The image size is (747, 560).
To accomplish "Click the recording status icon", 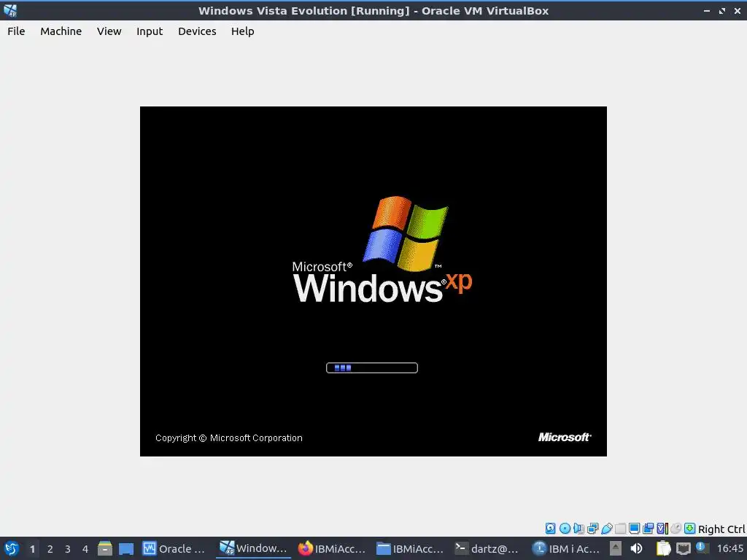I will 648,528.
